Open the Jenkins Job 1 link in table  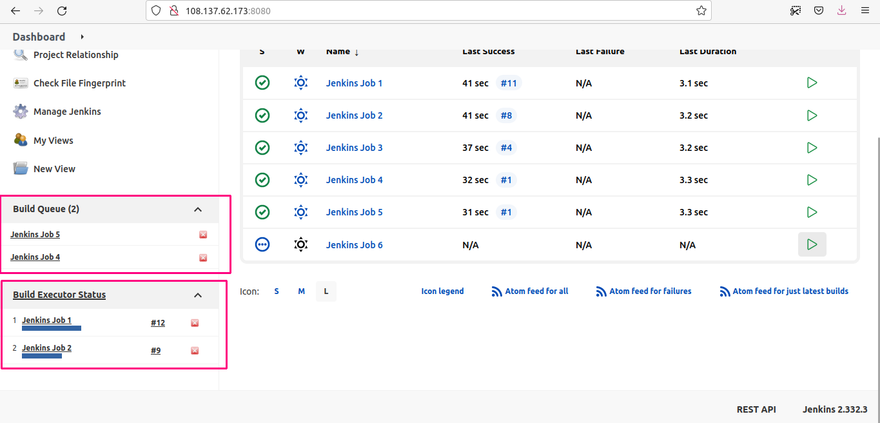coord(354,83)
